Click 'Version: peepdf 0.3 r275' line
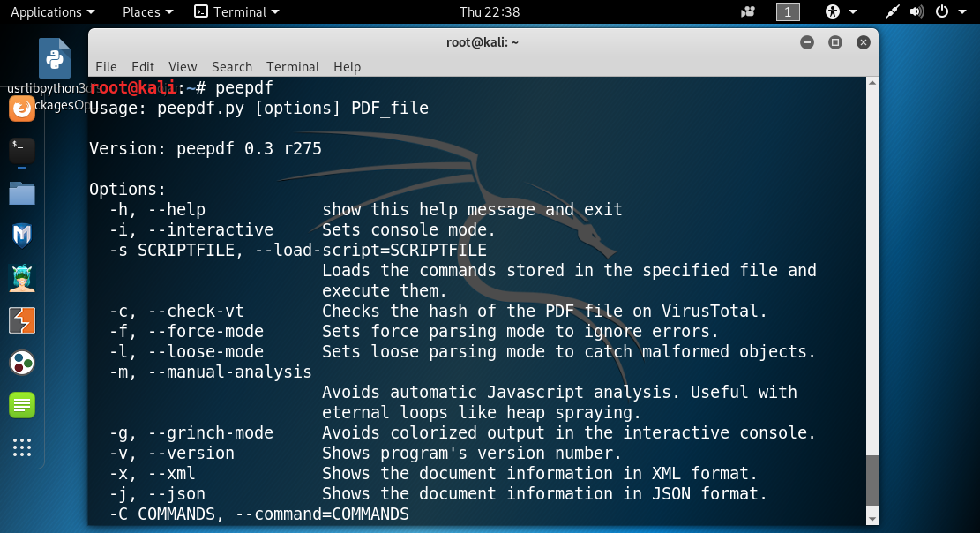This screenshot has height=533, width=980. pos(206,149)
